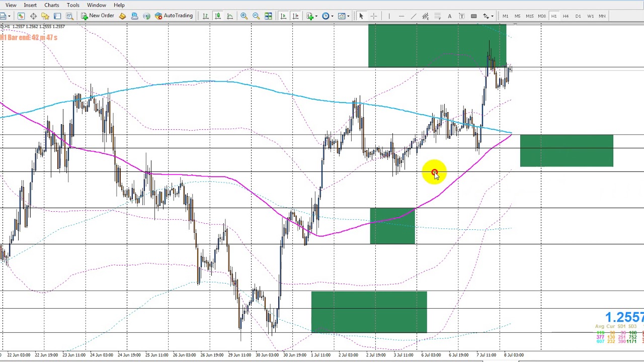Select the Text Label tool
This screenshot has height=362, width=644.
[x=461, y=16]
